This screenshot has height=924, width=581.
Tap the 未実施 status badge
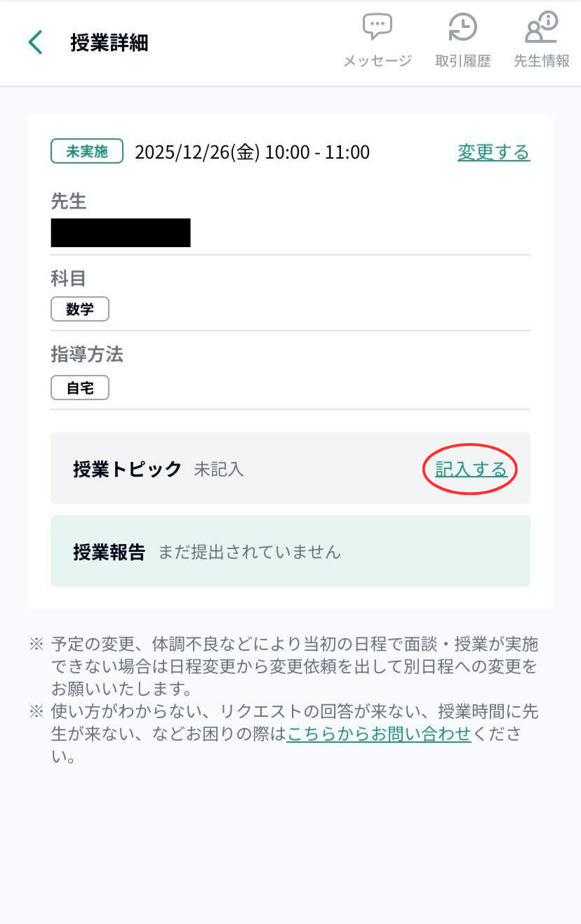pos(87,152)
